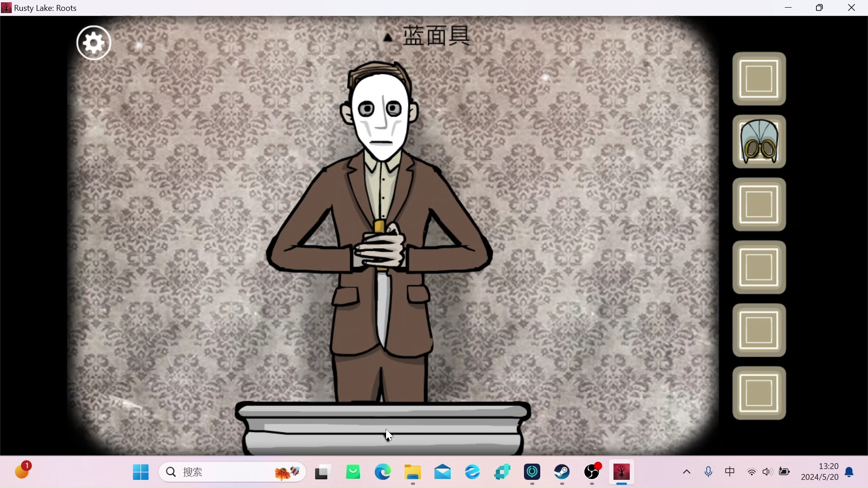
Task: Open the game settings gear
Action: [94, 42]
